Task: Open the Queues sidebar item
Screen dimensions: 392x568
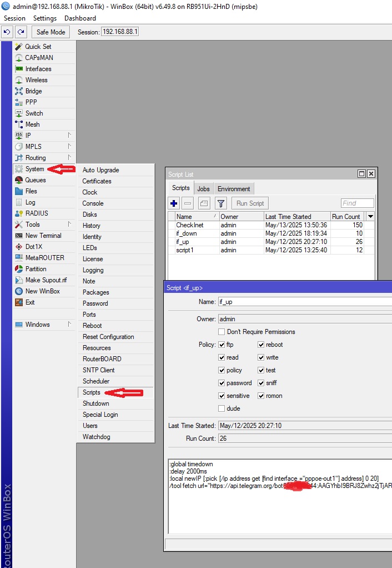Action: (x=36, y=180)
